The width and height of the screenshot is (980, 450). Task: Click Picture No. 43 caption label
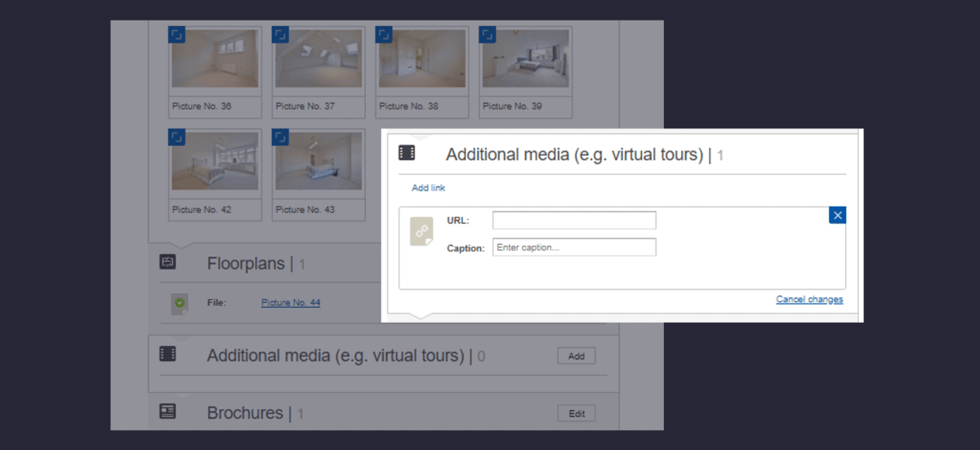click(305, 210)
